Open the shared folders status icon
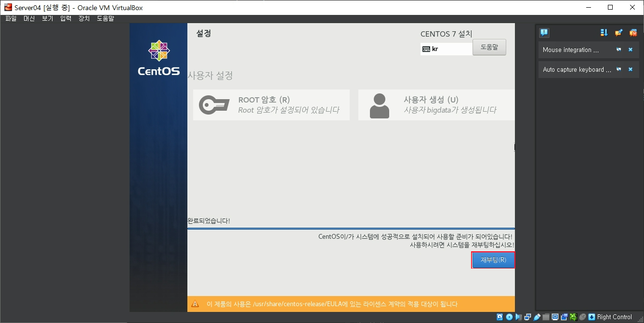Image resolution: width=644 pixels, height=323 pixels. [x=546, y=317]
